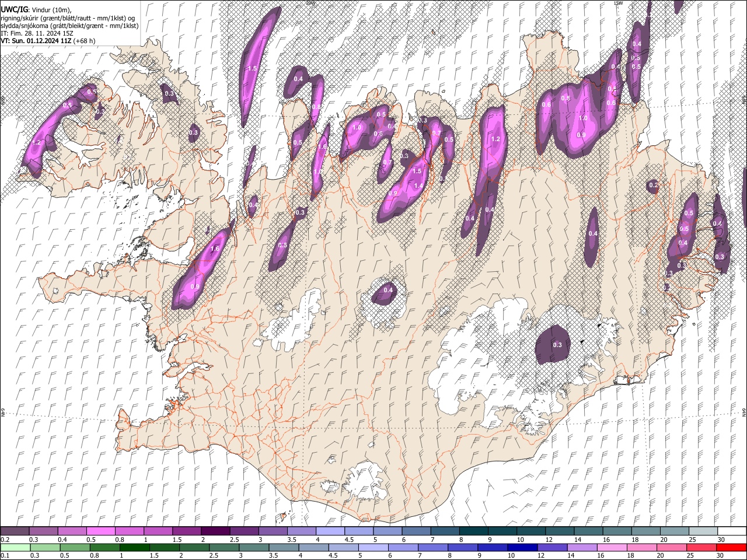Click the 12 label in the lower legend row

(542, 556)
